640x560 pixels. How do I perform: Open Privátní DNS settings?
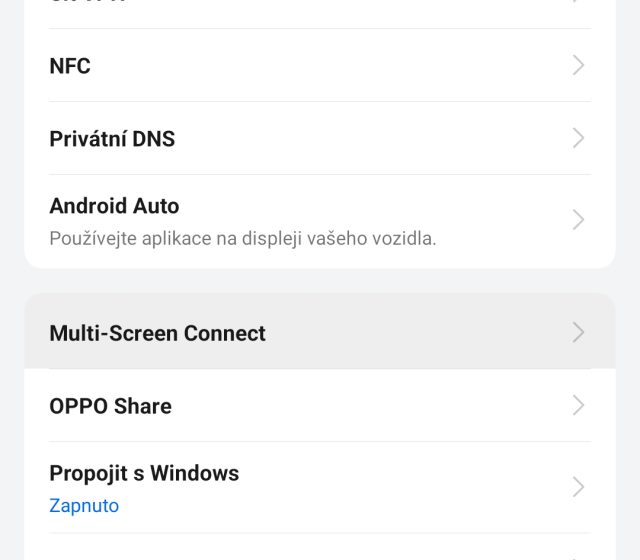(112, 139)
